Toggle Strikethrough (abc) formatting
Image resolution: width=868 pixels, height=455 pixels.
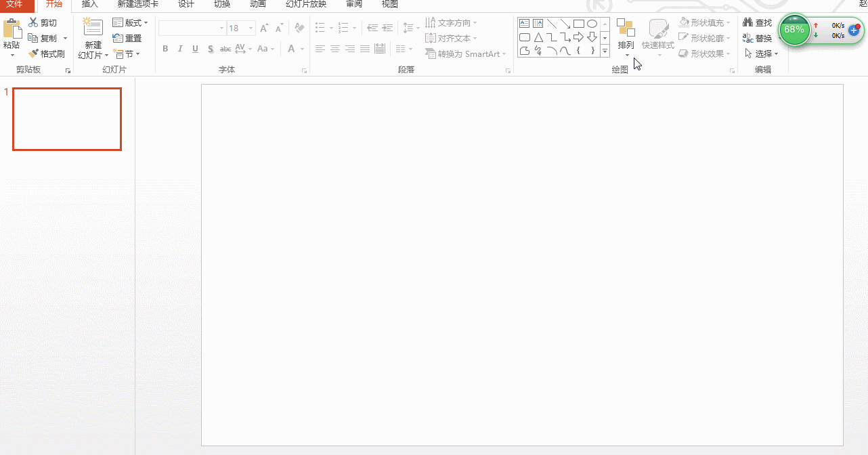point(225,49)
